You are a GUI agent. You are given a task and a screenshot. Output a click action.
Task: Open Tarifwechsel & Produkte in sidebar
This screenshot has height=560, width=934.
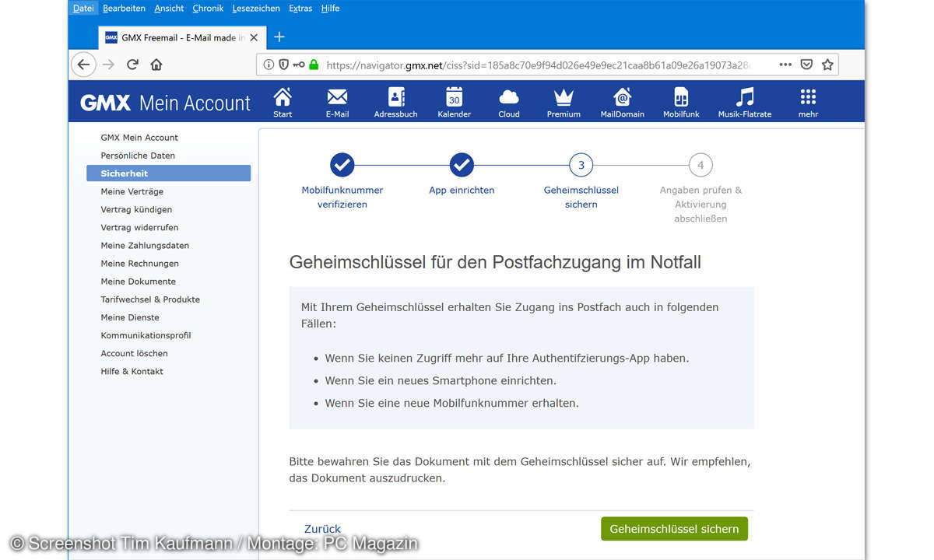[150, 299]
